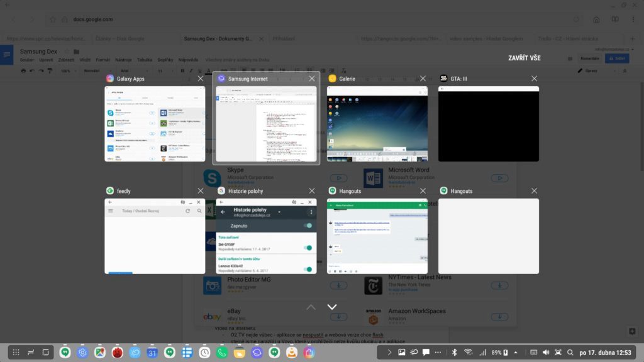
Task: Open the Clock app from taskbar
Action: coord(204,353)
